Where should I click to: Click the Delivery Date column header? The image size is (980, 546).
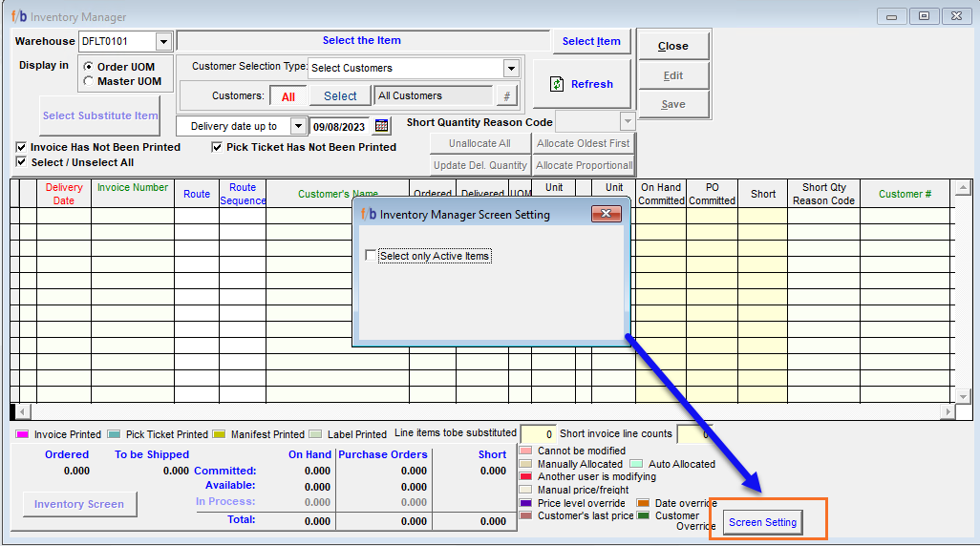click(x=64, y=194)
